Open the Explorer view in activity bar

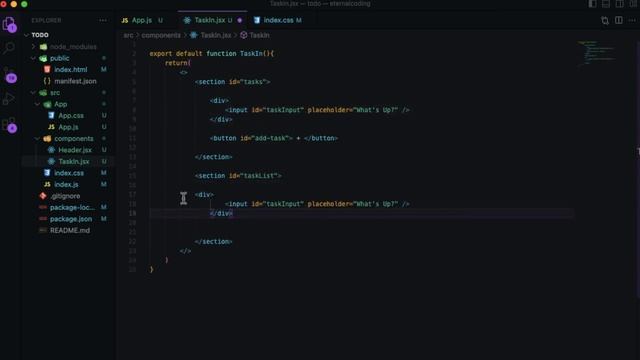click(x=9, y=24)
